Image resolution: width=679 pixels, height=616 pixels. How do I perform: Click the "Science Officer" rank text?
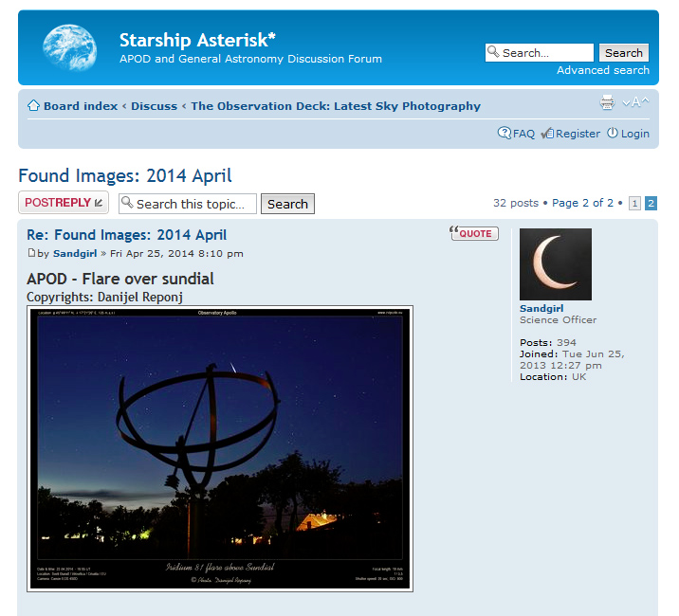coord(559,320)
